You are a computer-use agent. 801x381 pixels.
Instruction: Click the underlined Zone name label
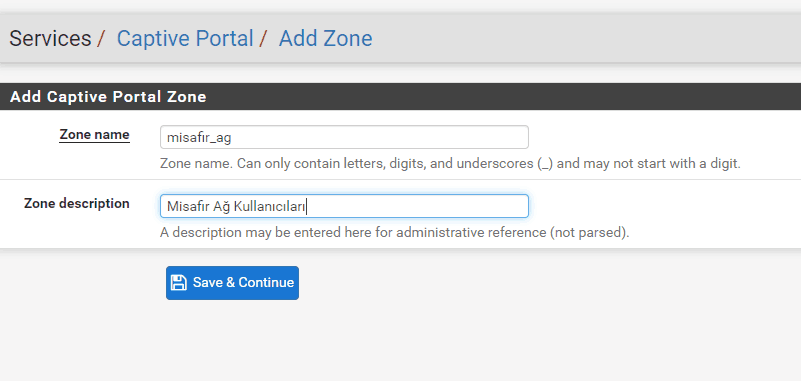[x=95, y=135]
